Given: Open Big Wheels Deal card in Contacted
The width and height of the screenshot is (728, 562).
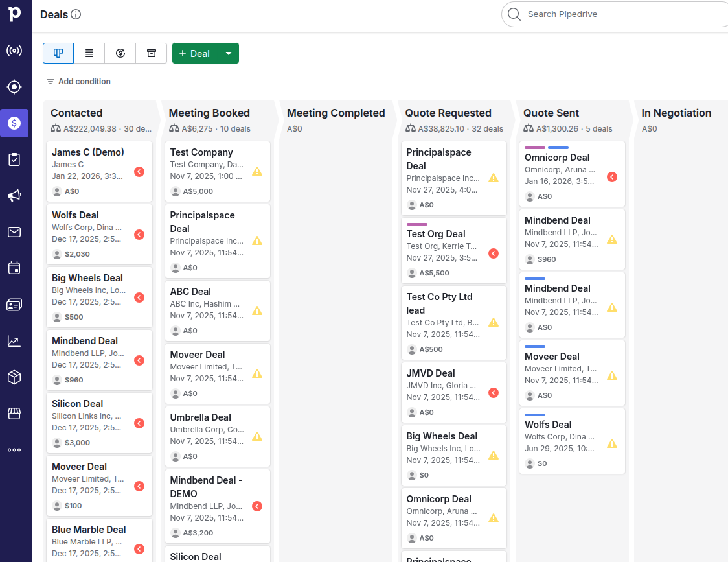Looking at the screenshot, I should coord(99,297).
